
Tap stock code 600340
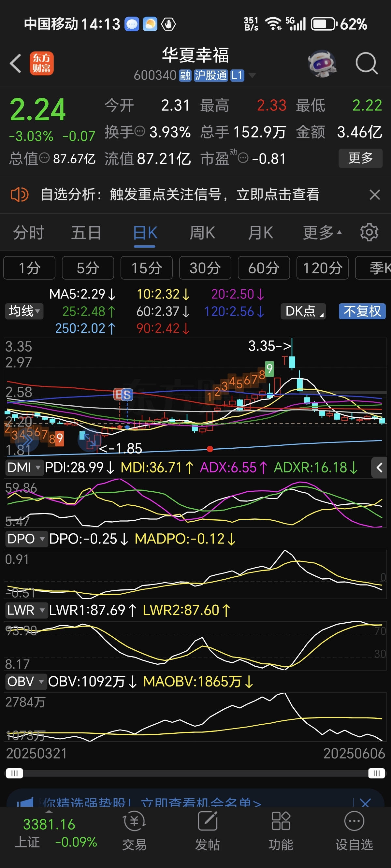pyautogui.click(x=155, y=76)
